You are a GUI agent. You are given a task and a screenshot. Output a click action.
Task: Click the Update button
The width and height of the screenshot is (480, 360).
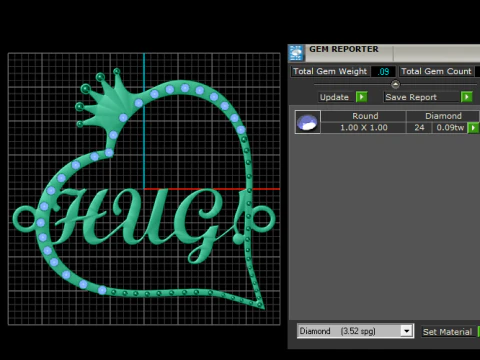pos(334,97)
